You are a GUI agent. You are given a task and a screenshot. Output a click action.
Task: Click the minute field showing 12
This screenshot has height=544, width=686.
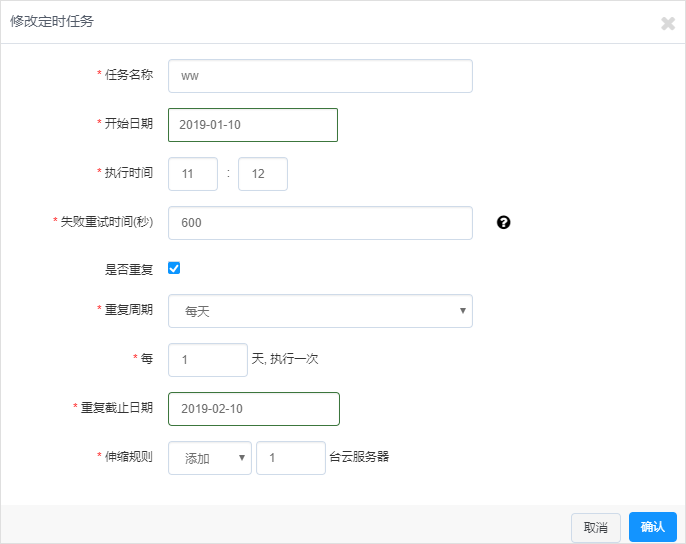tap(262, 174)
